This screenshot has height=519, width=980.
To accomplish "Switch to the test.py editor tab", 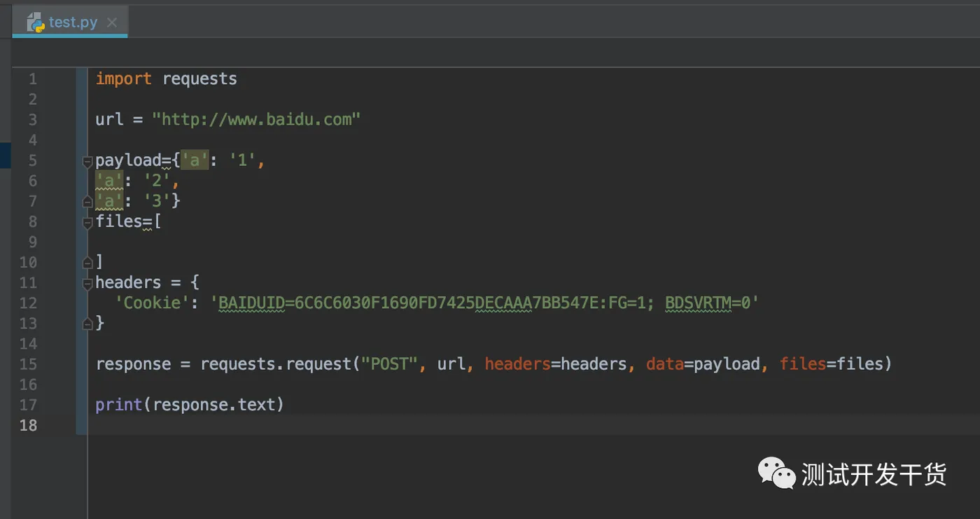I will [70, 22].
